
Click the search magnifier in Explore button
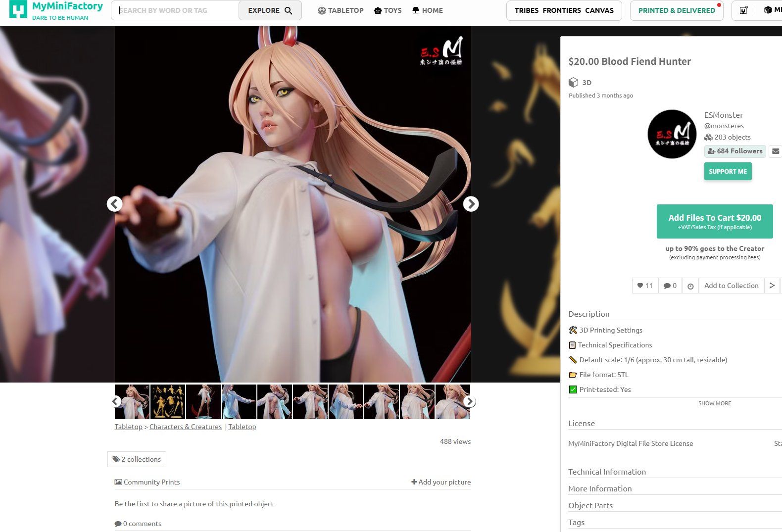point(289,10)
